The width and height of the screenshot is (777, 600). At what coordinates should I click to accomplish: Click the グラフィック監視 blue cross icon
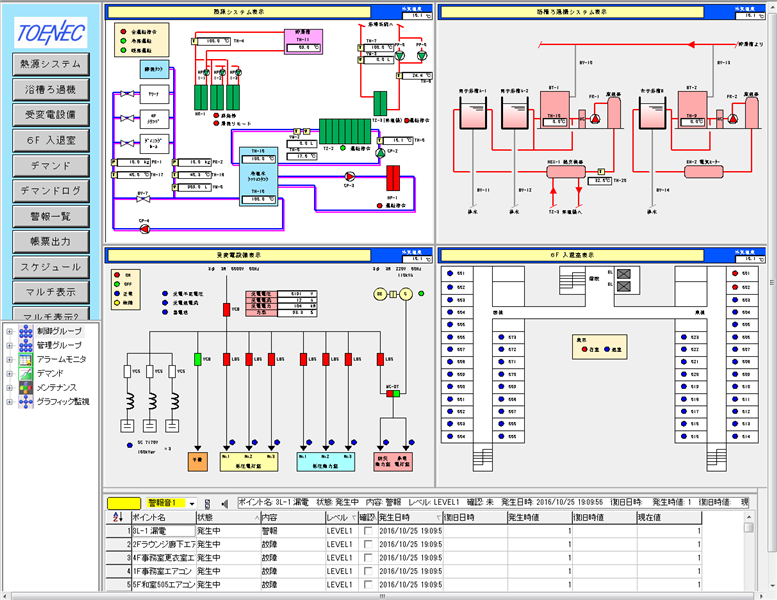click(x=25, y=401)
